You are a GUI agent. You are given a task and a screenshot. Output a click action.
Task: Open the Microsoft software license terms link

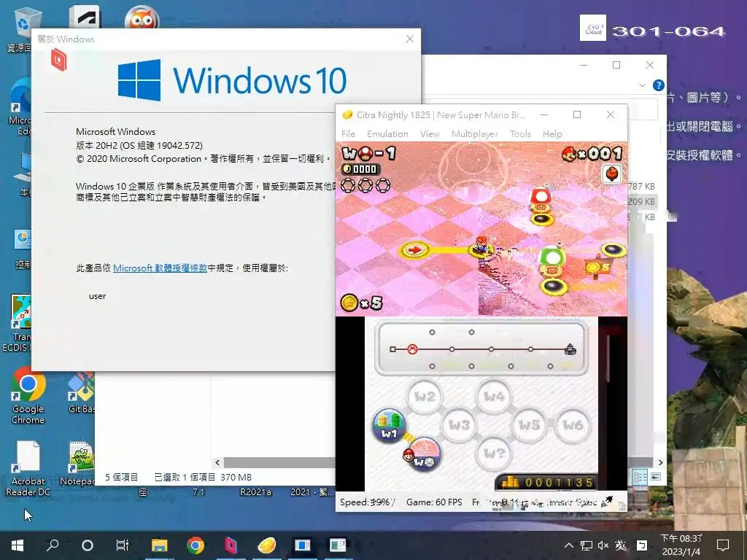click(160, 268)
